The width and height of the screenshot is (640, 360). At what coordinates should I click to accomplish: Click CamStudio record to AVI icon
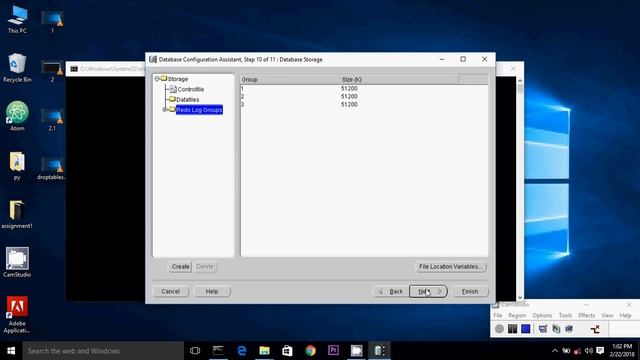[x=556, y=329]
